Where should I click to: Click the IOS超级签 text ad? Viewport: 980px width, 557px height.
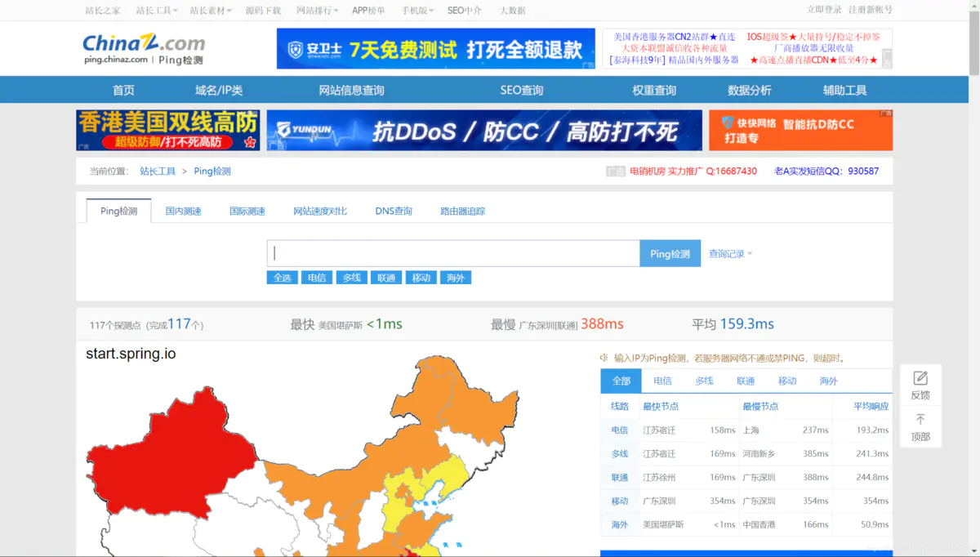[813, 37]
